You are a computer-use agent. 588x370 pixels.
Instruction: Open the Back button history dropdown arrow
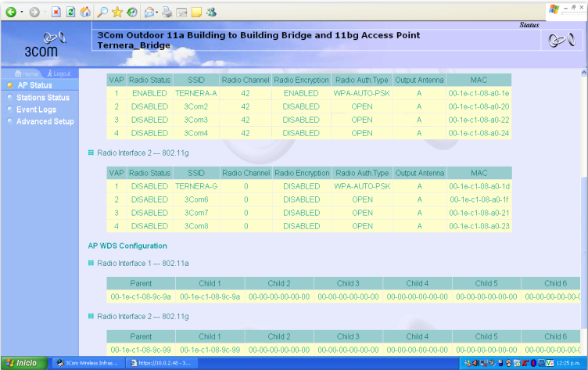(x=21, y=13)
